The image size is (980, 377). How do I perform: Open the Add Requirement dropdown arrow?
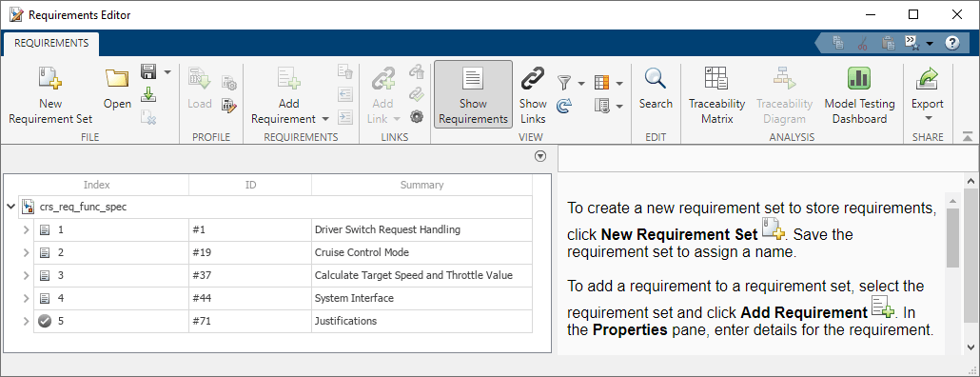tap(325, 119)
